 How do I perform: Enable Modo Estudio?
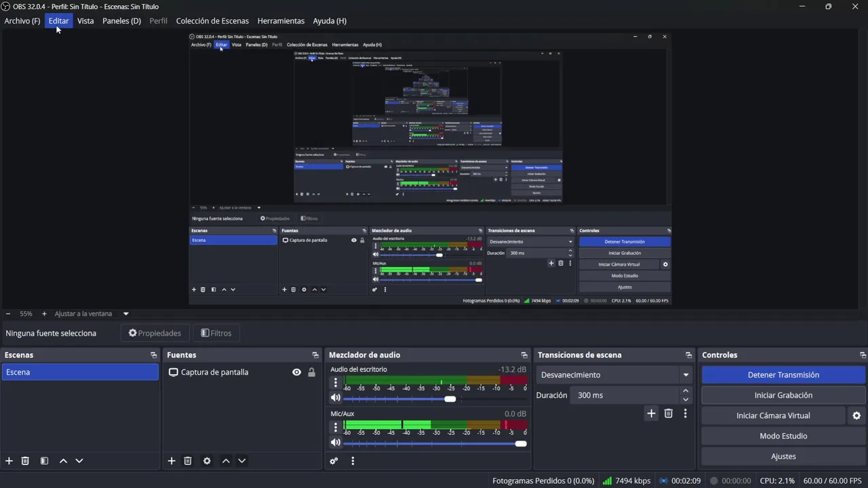[783, 436]
